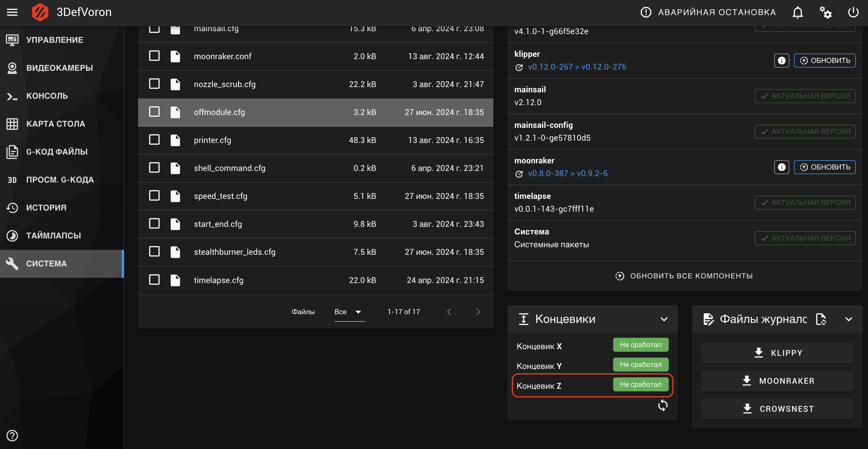Open the stealthburner_leds.cfg file name
Screen dimensions: 868x449
[234, 252]
